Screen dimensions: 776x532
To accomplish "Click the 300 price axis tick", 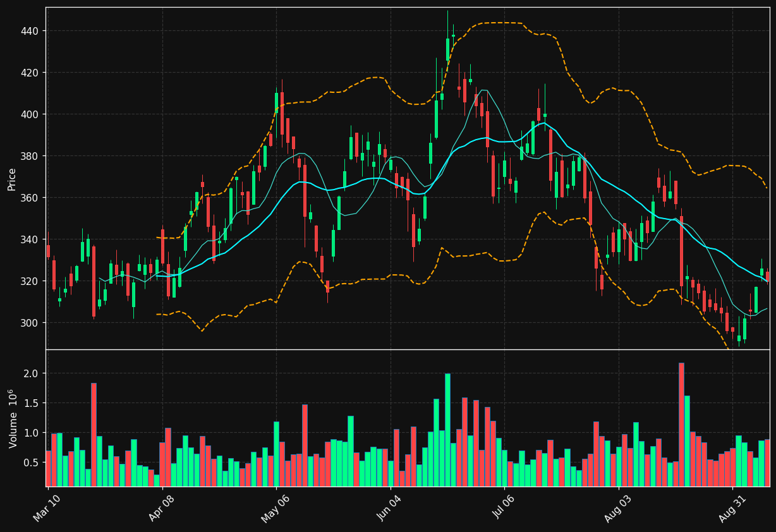I will [30, 323].
